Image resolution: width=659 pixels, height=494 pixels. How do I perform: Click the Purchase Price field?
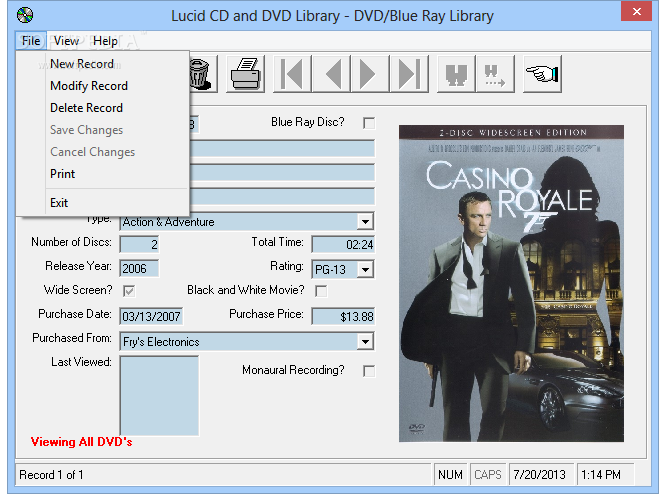(x=343, y=316)
